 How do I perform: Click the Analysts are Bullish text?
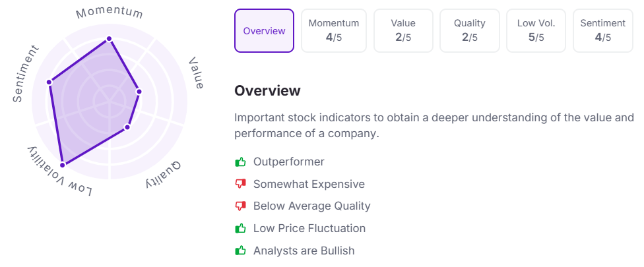(x=304, y=251)
